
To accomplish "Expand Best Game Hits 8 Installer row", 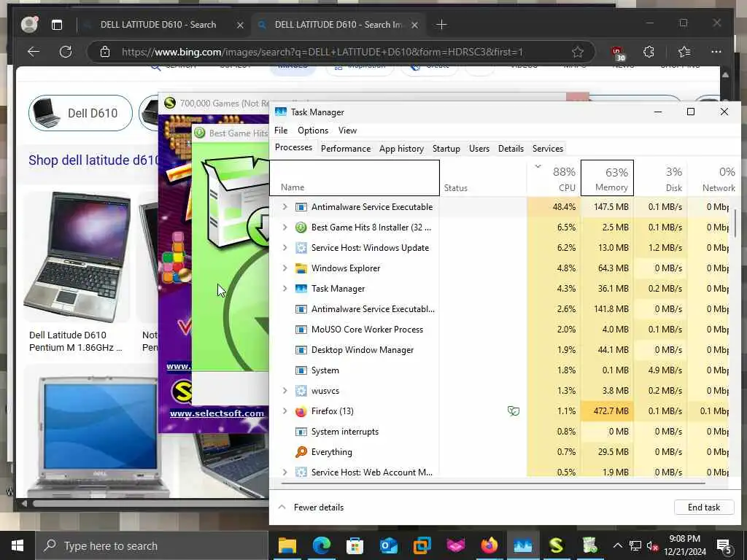I will pyautogui.click(x=285, y=227).
